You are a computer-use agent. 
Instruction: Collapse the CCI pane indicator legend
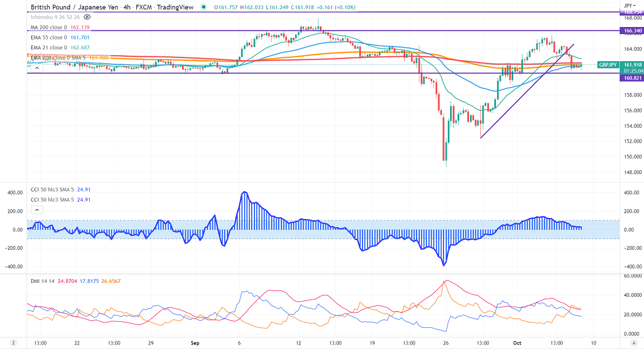point(37,210)
